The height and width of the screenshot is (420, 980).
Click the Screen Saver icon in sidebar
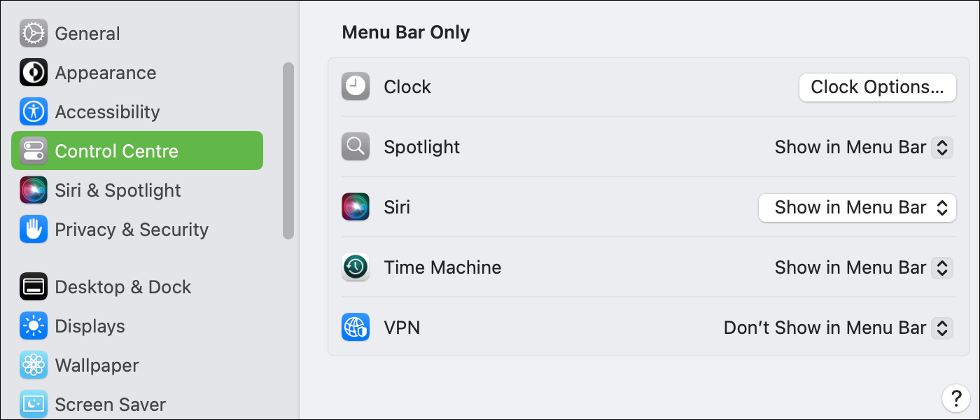click(x=34, y=405)
